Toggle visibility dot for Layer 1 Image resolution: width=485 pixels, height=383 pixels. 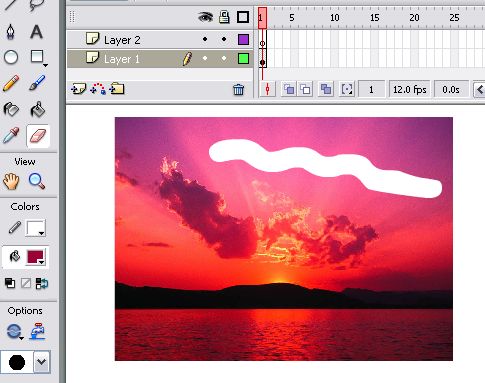click(205, 58)
